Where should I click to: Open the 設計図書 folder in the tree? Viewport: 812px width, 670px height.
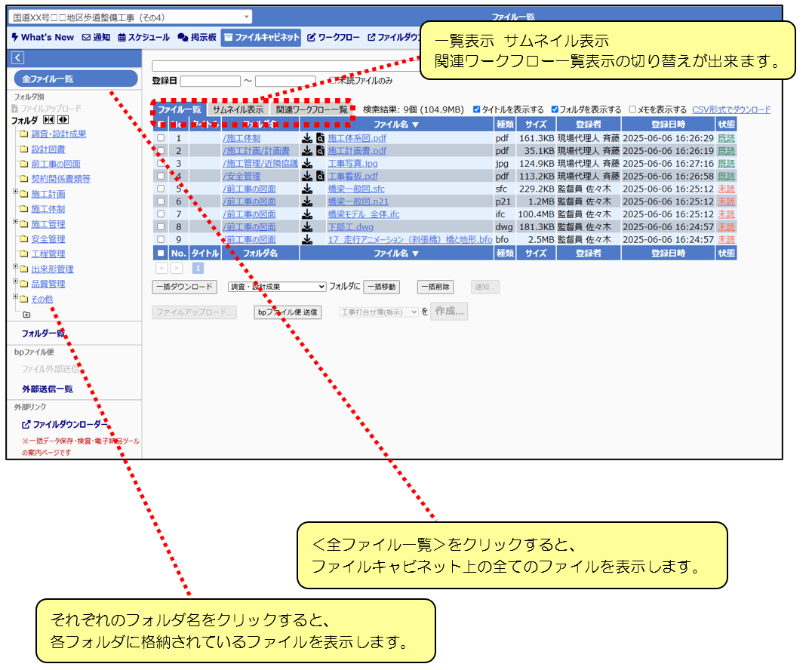click(48, 149)
